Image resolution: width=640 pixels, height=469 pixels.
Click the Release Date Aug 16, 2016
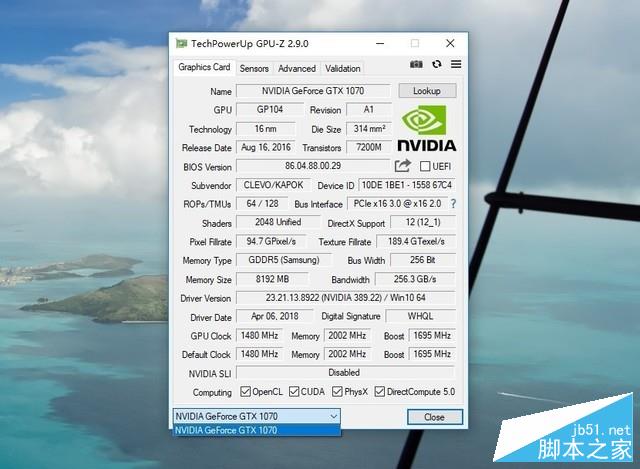[266, 147]
